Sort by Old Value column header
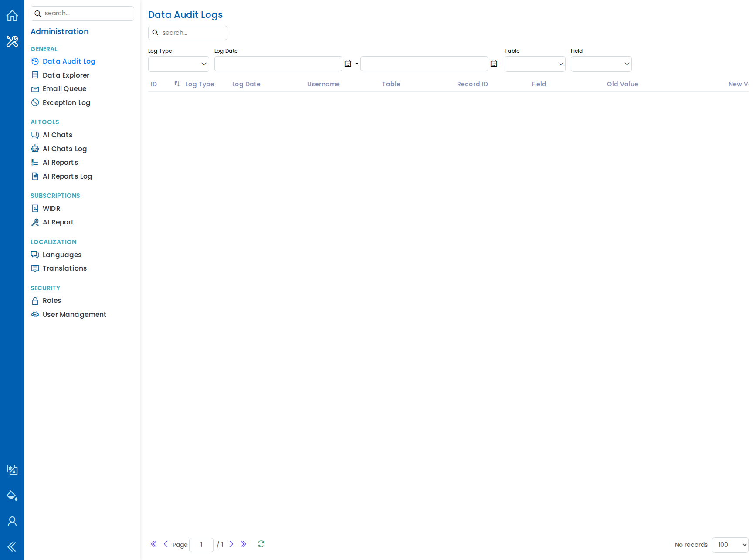 pos(622,84)
